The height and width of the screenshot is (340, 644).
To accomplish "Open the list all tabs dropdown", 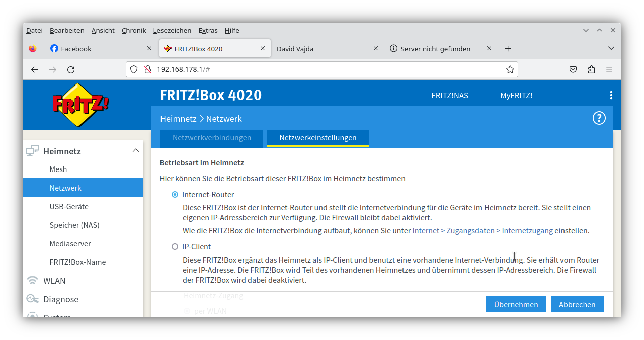I will (611, 49).
